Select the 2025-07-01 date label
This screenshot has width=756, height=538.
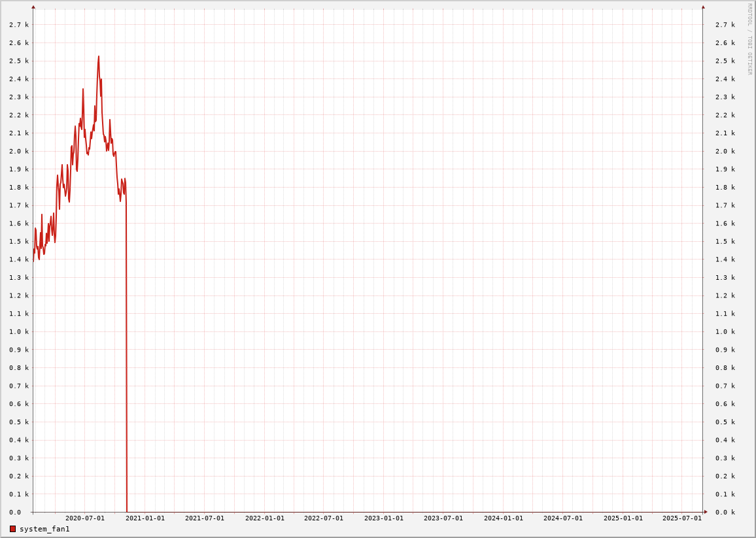click(682, 518)
